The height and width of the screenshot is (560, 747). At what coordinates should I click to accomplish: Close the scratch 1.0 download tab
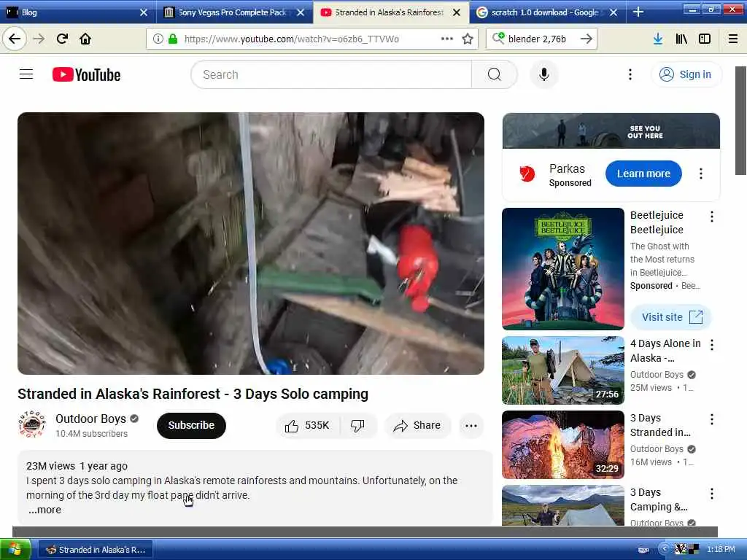(x=614, y=12)
